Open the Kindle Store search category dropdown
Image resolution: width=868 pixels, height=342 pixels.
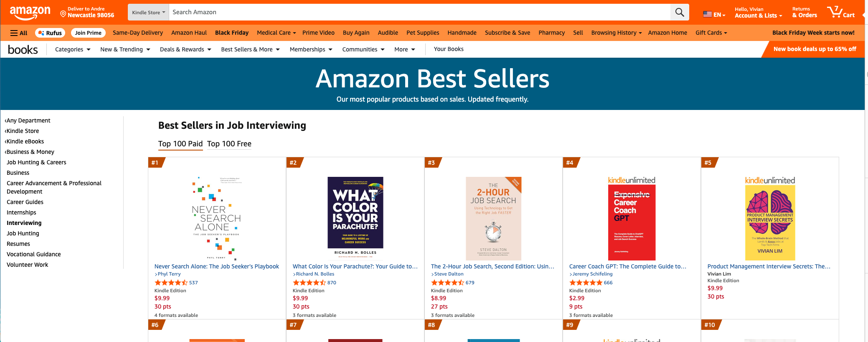[x=148, y=12]
